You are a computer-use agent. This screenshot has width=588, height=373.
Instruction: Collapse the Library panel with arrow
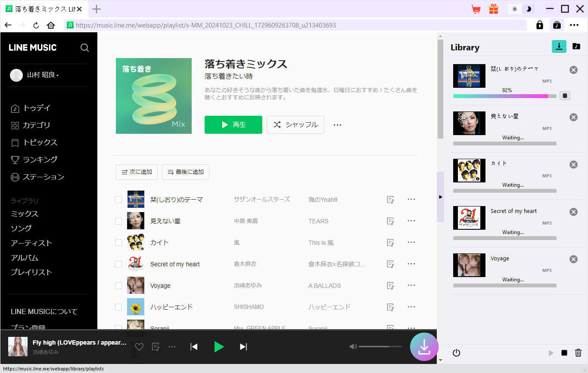click(440, 197)
